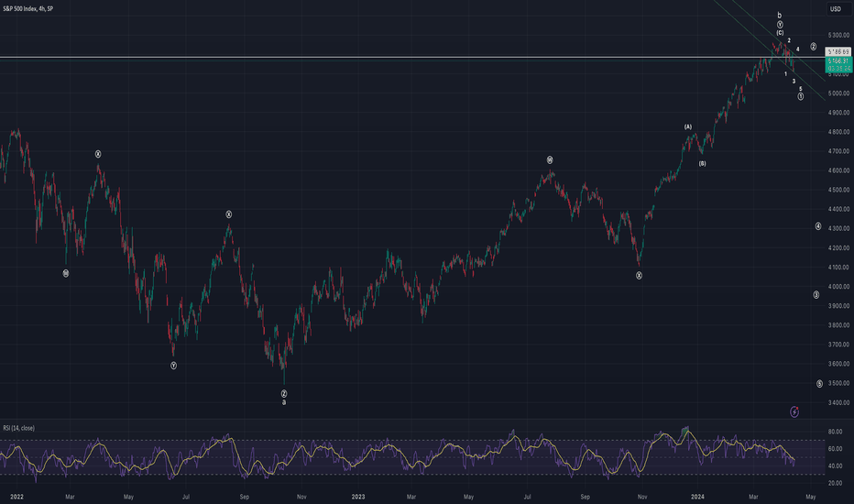Click the 5 300.00 price axis label
Screen dimensions: 854x504
pyautogui.click(x=838, y=36)
